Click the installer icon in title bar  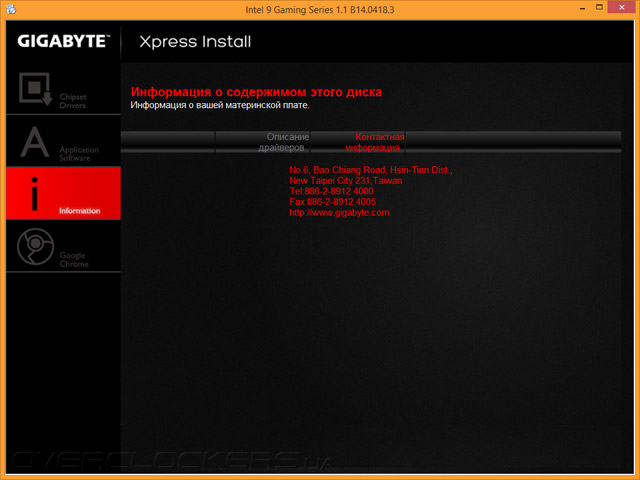click(11, 9)
